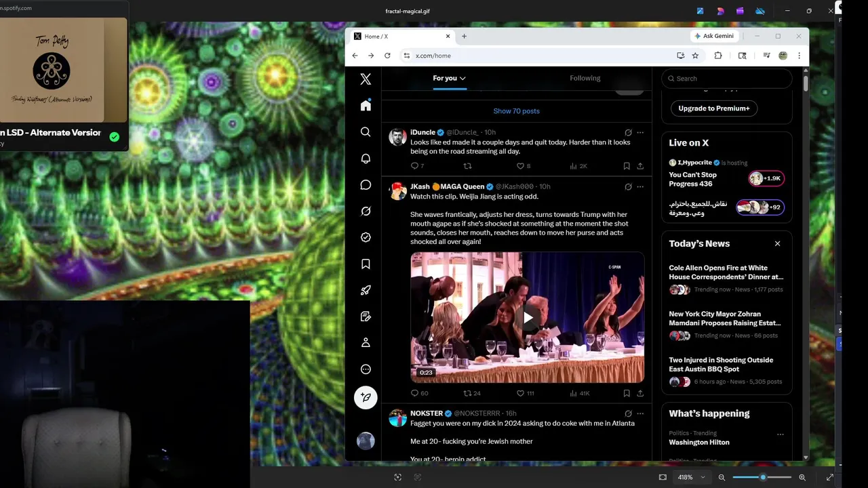Image resolution: width=868 pixels, height=488 pixels.
Task: Open Explore search icon in X sidebar
Action: (x=366, y=131)
